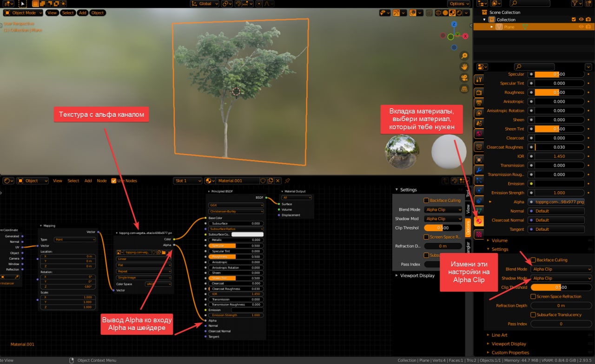This screenshot has width=595, height=364.
Task: Open Subsurface Color swatch on Principled BSDF
Action: (x=247, y=234)
